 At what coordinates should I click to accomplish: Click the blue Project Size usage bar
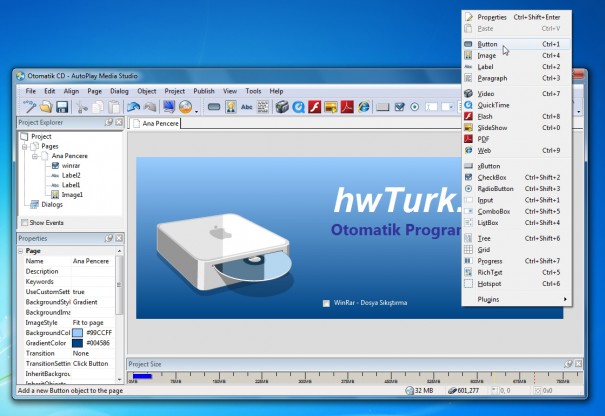[x=142, y=376]
